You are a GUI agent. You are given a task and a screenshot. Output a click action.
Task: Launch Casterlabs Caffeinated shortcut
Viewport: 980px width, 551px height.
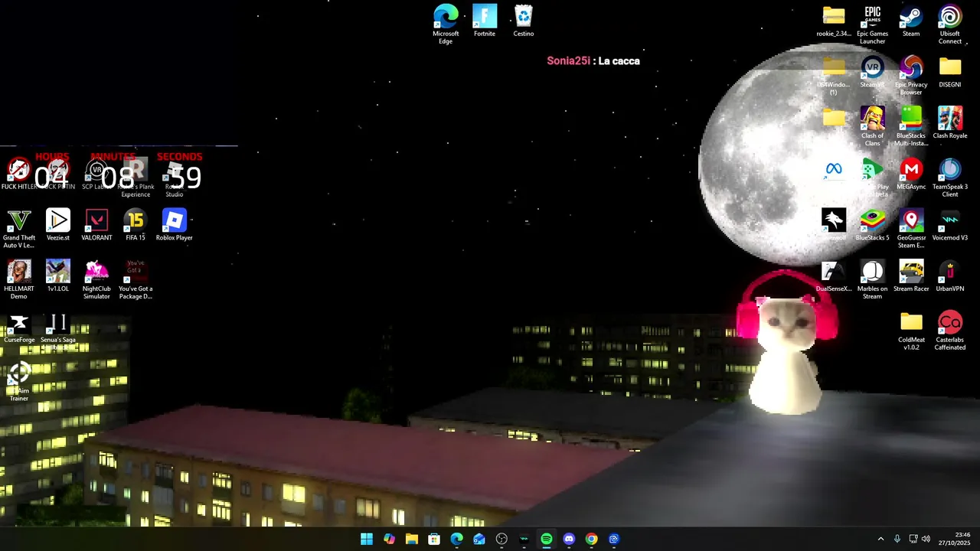pos(950,331)
